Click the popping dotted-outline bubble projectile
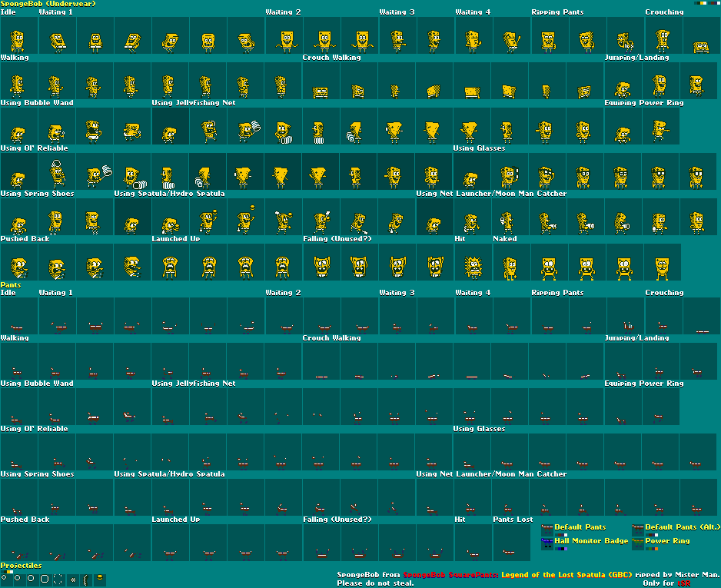721x588 pixels. pos(58,580)
